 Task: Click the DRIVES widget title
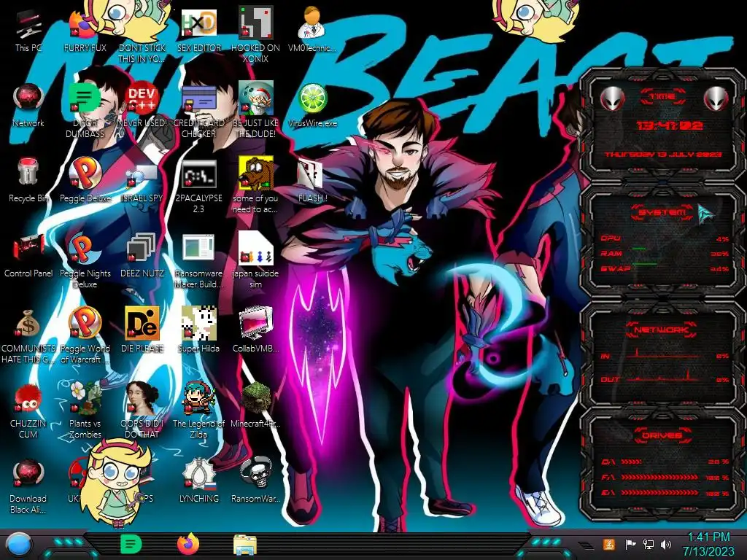click(662, 435)
